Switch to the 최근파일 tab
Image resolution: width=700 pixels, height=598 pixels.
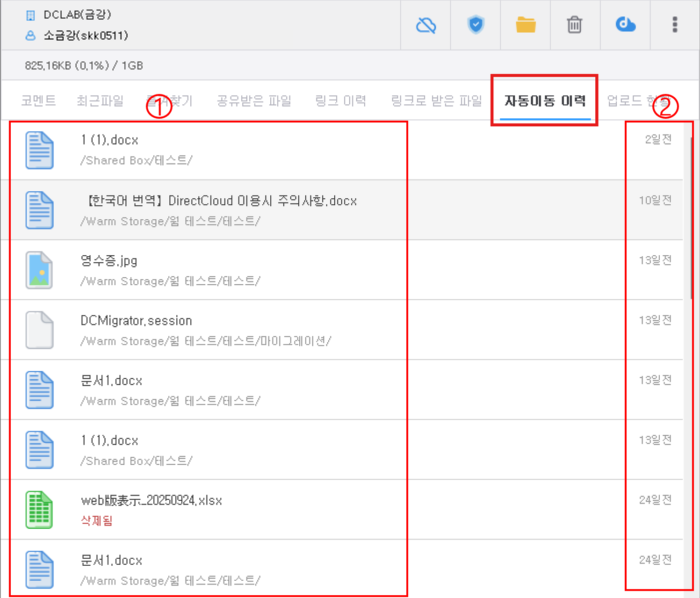(x=100, y=101)
